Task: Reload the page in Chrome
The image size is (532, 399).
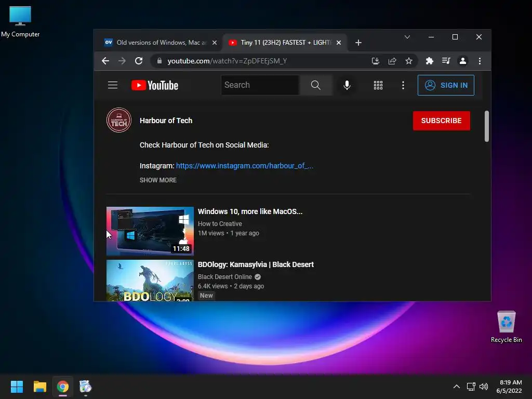Action: (138, 61)
